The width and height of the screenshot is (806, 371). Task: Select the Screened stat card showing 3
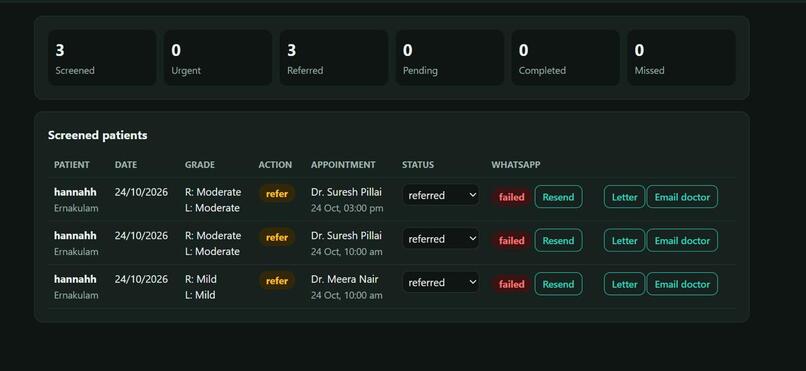(x=102, y=58)
